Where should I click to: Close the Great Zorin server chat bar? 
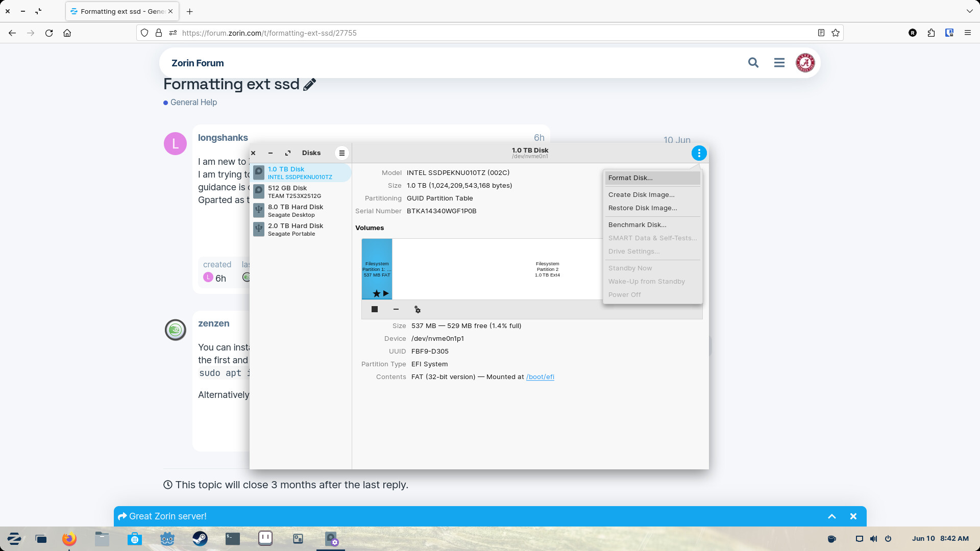click(853, 516)
